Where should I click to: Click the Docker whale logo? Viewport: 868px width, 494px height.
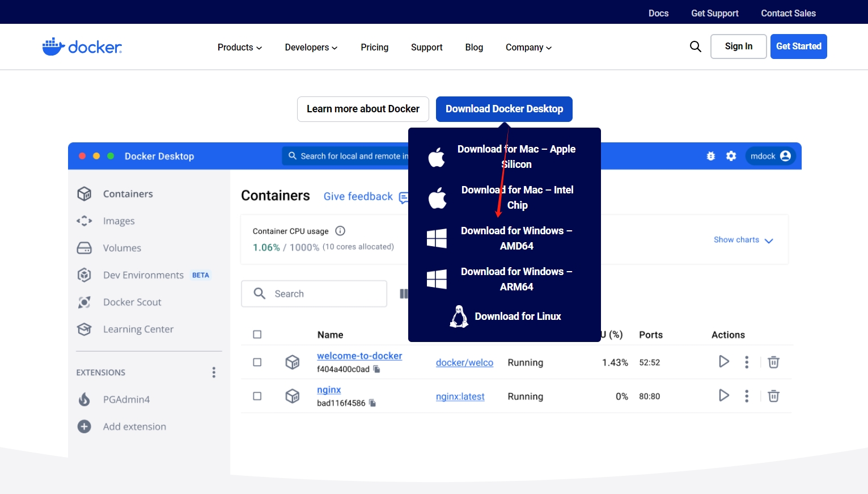pyautogui.click(x=82, y=47)
